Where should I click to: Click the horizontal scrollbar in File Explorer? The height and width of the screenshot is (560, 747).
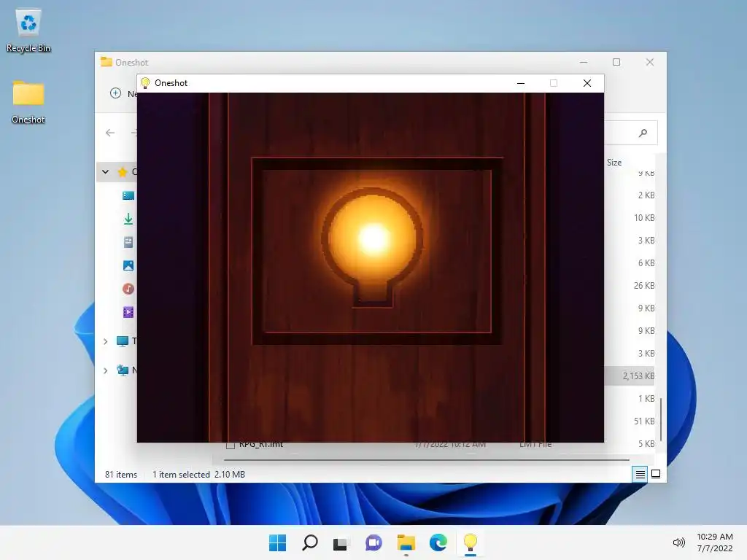tap(426, 460)
